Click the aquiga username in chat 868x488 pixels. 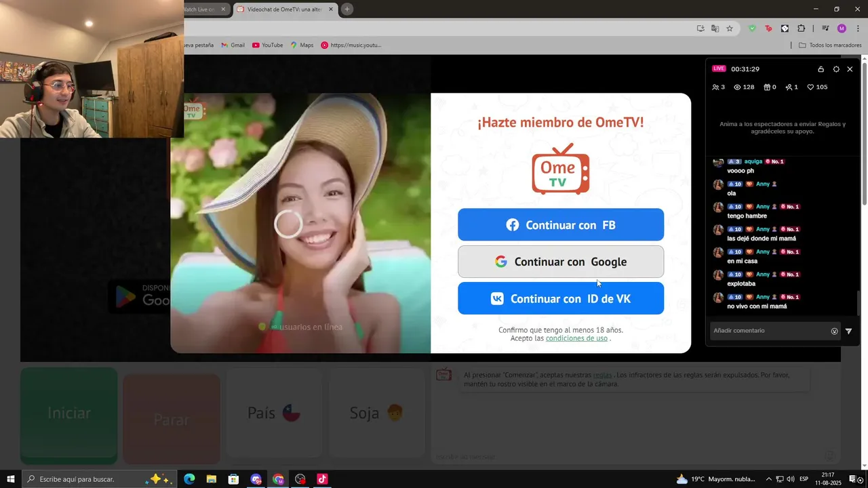pyautogui.click(x=753, y=161)
